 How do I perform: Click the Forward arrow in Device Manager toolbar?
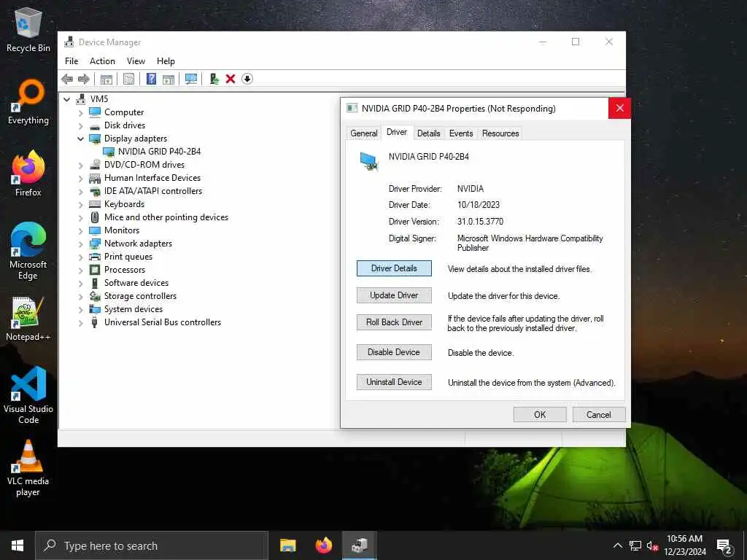[83, 79]
